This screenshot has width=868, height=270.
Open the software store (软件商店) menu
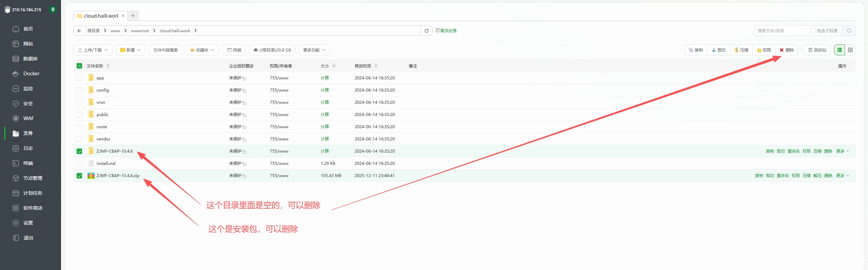point(33,208)
